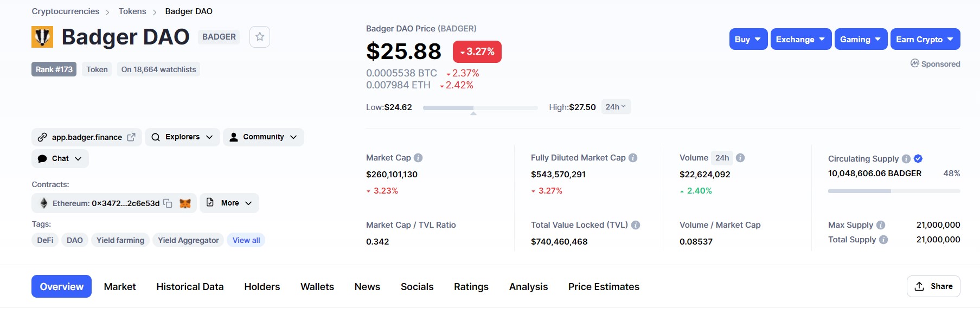
Task: Open the Total Value Locked info tooltip
Action: point(636,224)
